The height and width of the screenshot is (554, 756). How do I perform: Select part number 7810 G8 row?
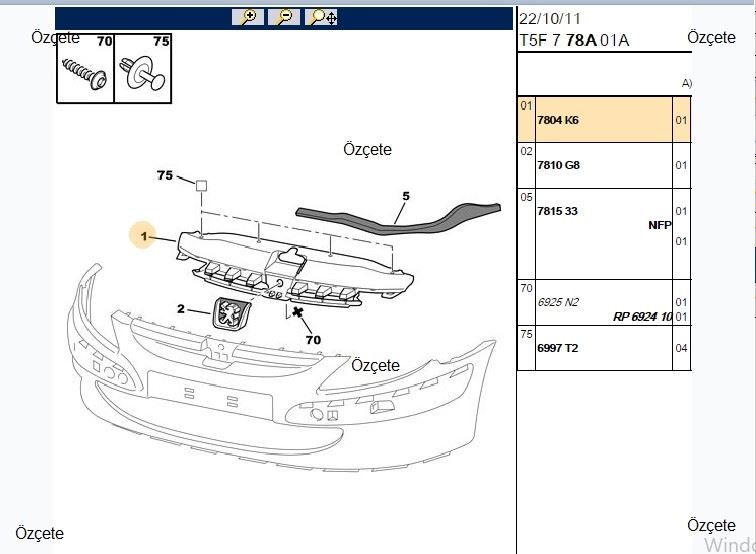click(604, 165)
